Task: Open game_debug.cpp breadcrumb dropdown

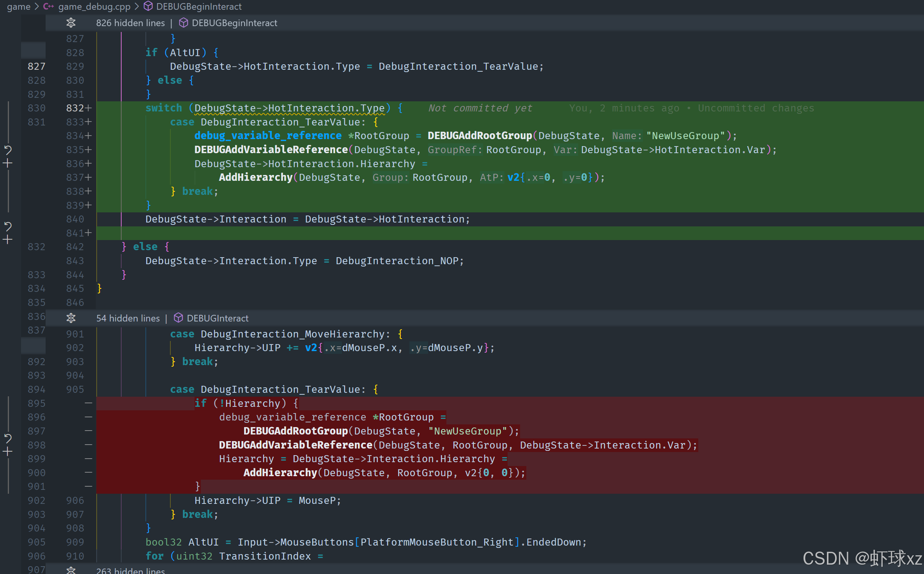Action: pos(94,7)
